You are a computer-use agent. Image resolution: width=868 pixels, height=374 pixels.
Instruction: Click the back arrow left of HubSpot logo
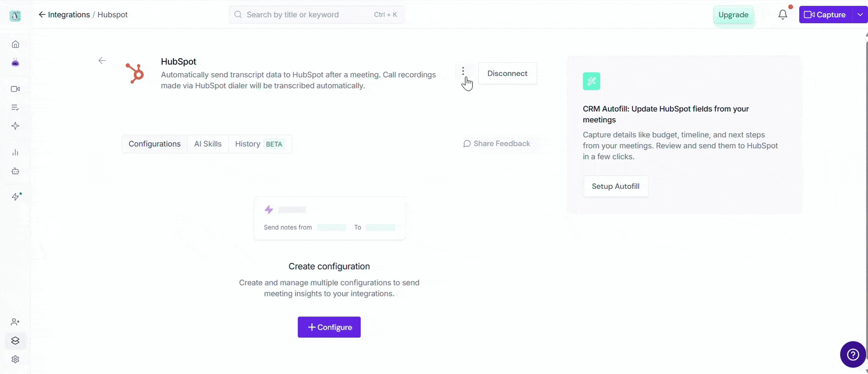click(102, 61)
